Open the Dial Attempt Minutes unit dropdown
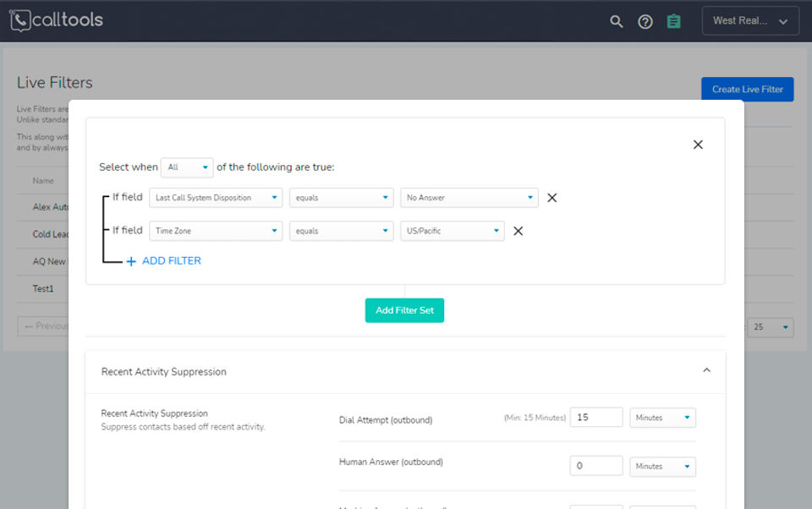Viewport: 812px width, 509px height. (662, 418)
